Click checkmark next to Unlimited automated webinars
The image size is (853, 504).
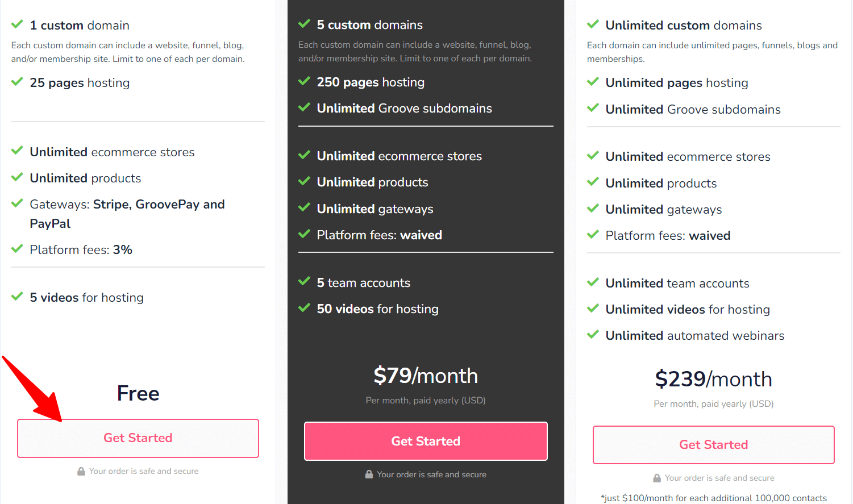(x=593, y=335)
